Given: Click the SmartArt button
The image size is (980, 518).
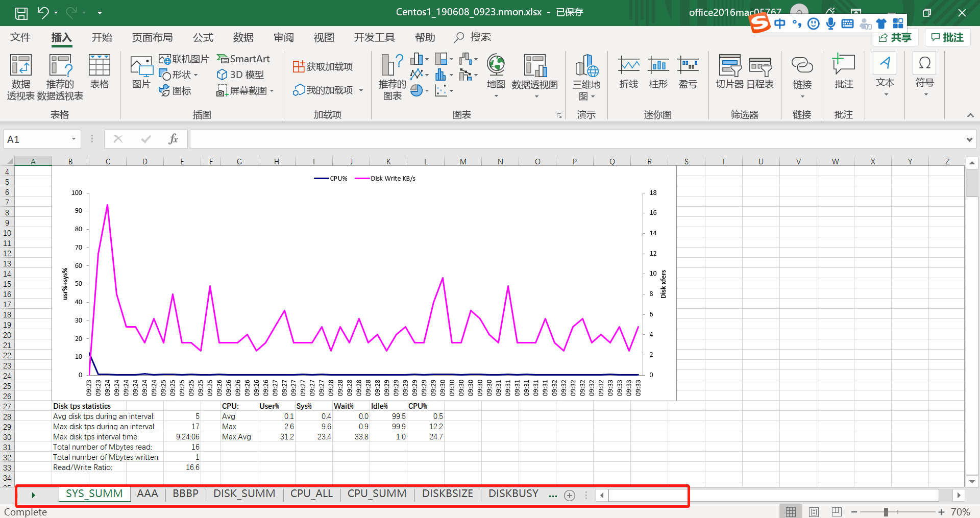Looking at the screenshot, I should pos(243,59).
